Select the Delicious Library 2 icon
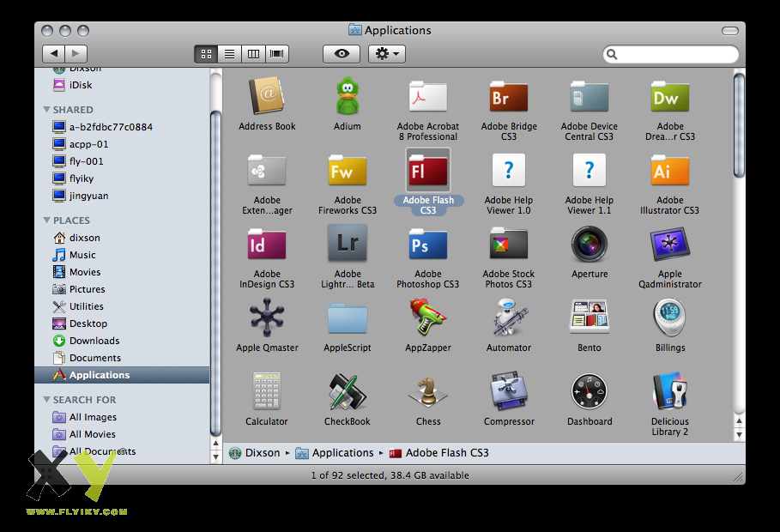Screen dimensions: 780x532 670,391
